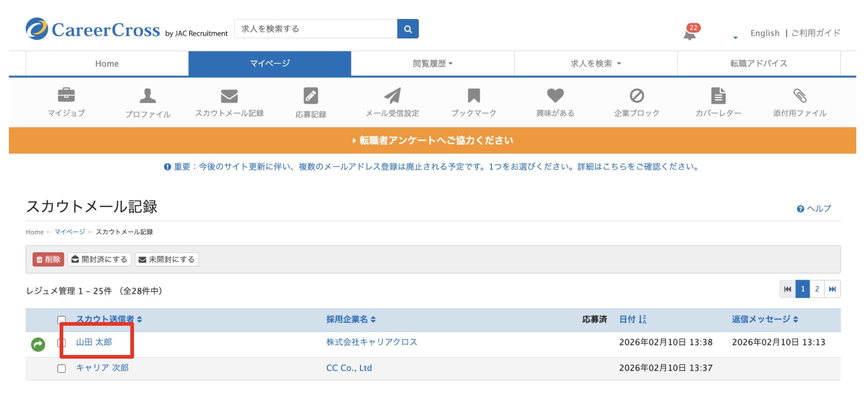
Task: Open the 株式会社キャリアクロス company link
Action: [371, 342]
